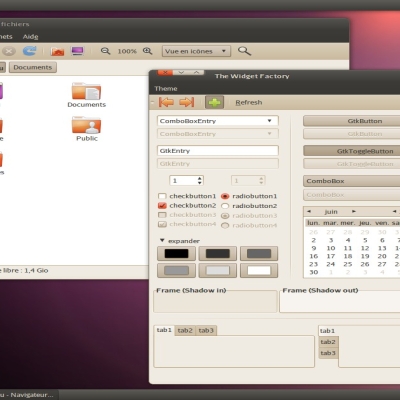Image resolution: width=400 pixels, height=400 pixels.
Task: Click the black color swatch button
Action: point(176,254)
